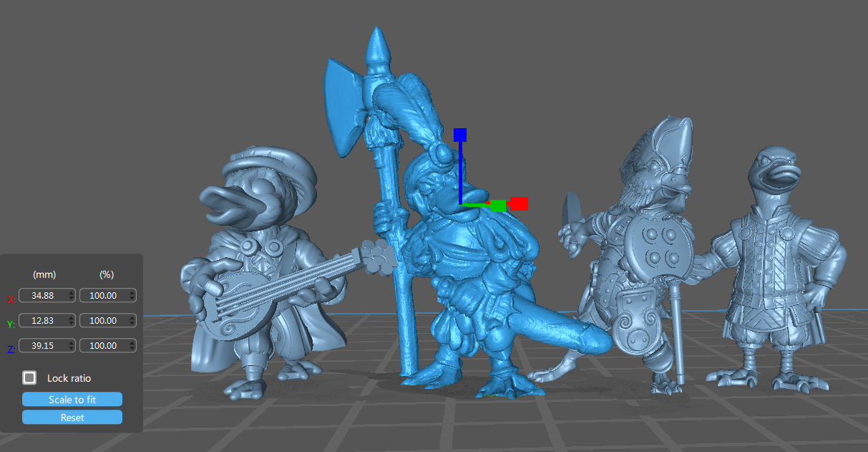Enable the Lock ratio checkbox
Screen dimensions: 868x452
pos(29,378)
